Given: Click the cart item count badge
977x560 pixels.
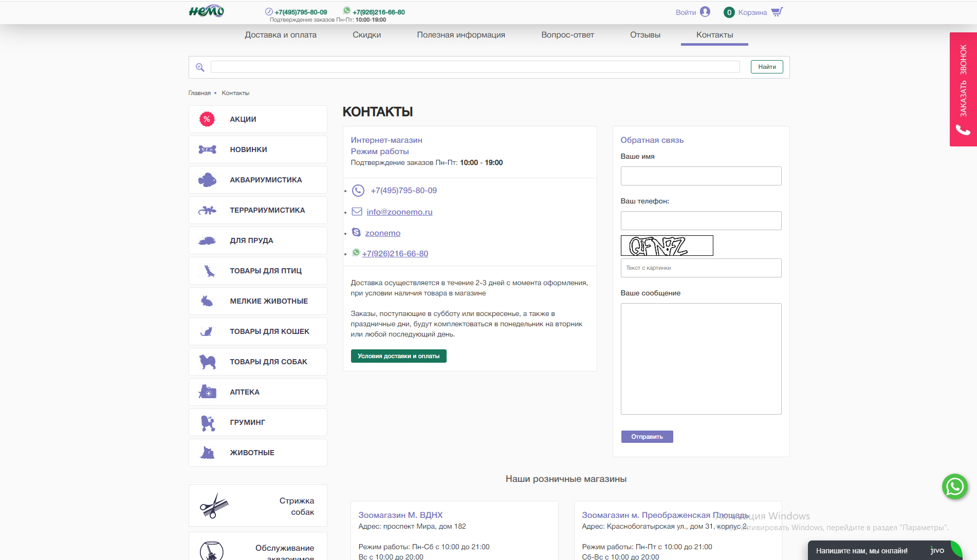Looking at the screenshot, I should coord(729,12).
